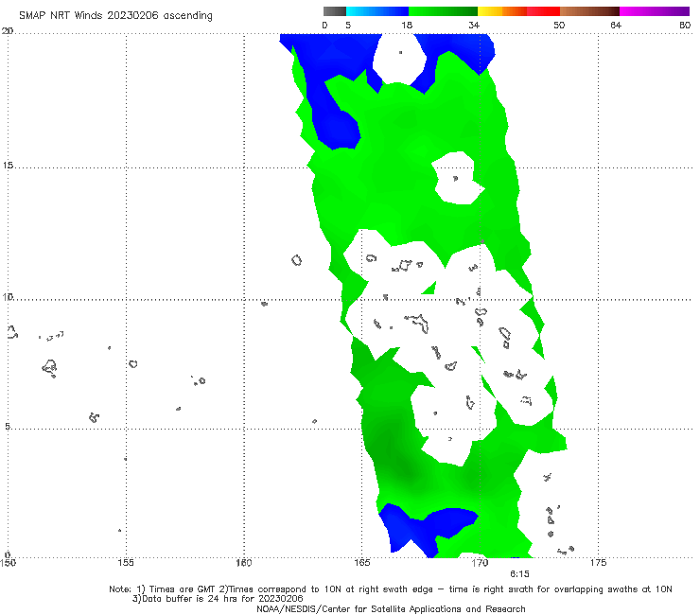Click the latitude axis label '20'
The width and height of the screenshot is (700, 615).
pos(8,30)
